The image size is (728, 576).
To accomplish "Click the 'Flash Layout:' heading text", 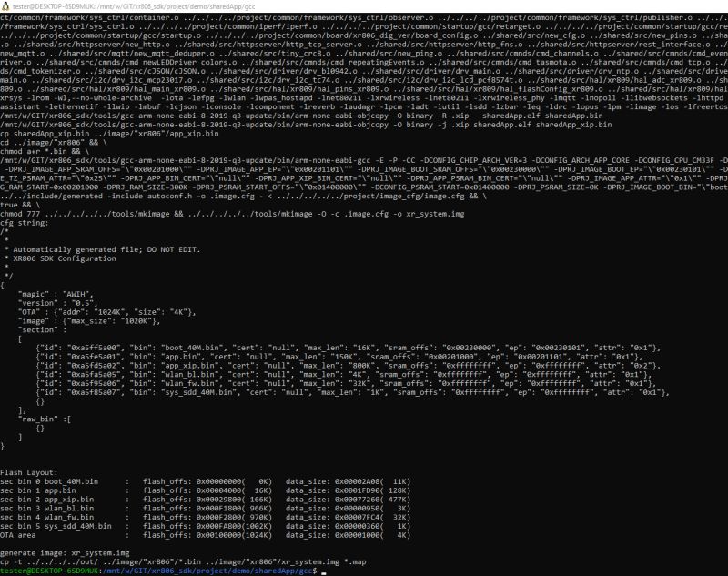I will [29, 472].
